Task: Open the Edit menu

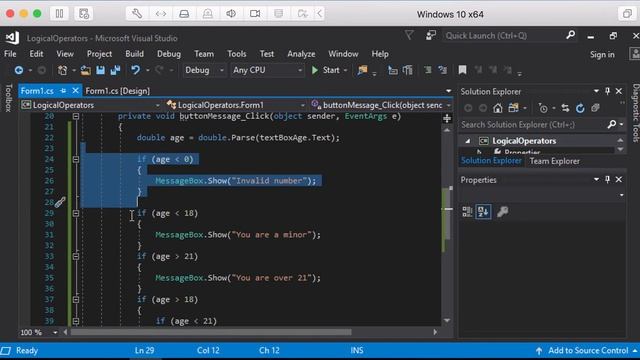Action: 36,54
